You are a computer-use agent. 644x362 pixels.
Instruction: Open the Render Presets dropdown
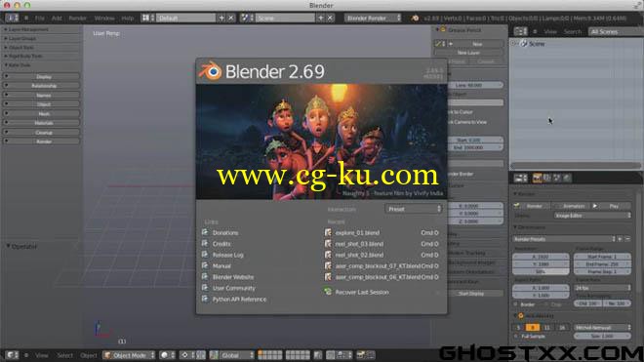click(564, 239)
